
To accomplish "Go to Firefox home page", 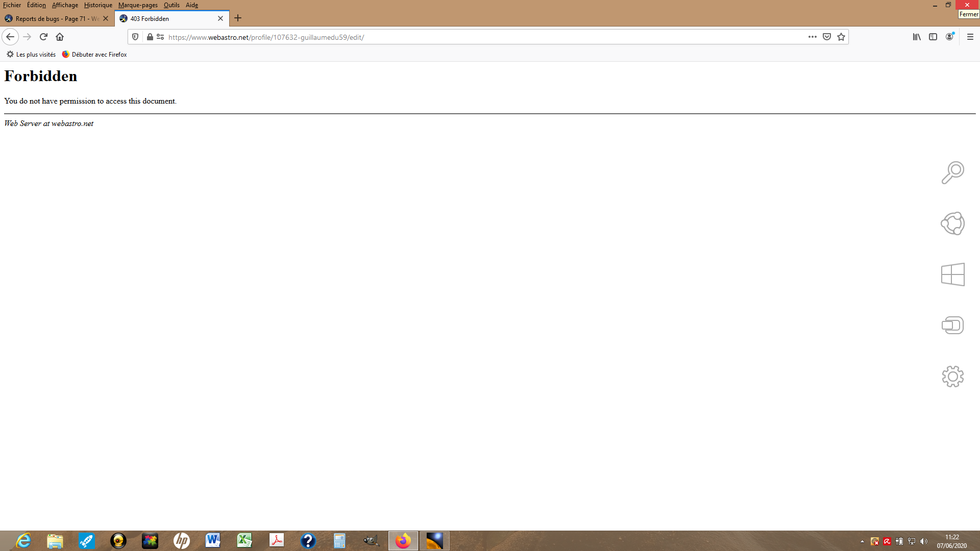I will click(x=60, y=37).
